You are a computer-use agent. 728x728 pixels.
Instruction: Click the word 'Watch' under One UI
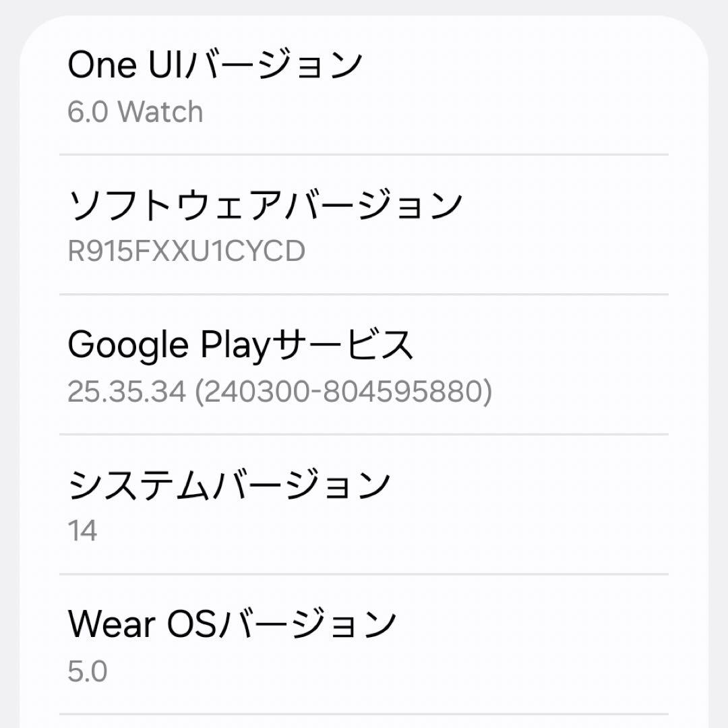coord(160,112)
